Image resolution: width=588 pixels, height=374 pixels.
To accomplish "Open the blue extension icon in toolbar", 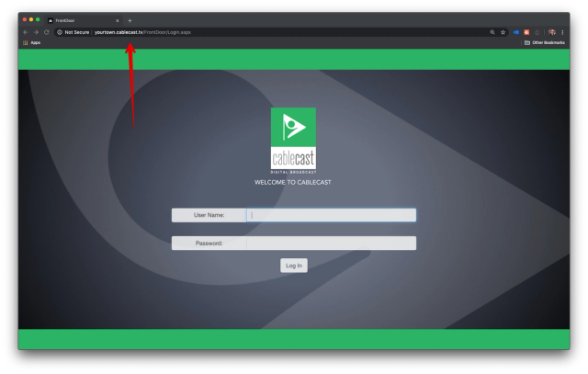I will pyautogui.click(x=516, y=32).
